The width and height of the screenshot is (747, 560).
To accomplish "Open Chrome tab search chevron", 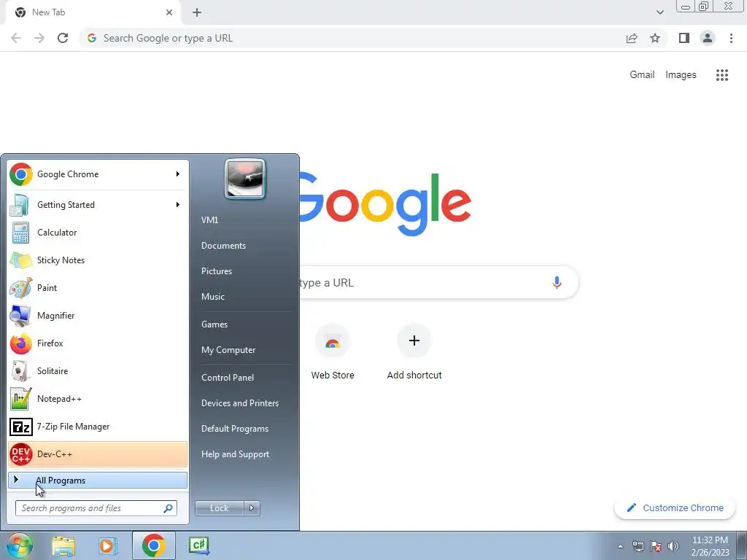I will (x=659, y=12).
